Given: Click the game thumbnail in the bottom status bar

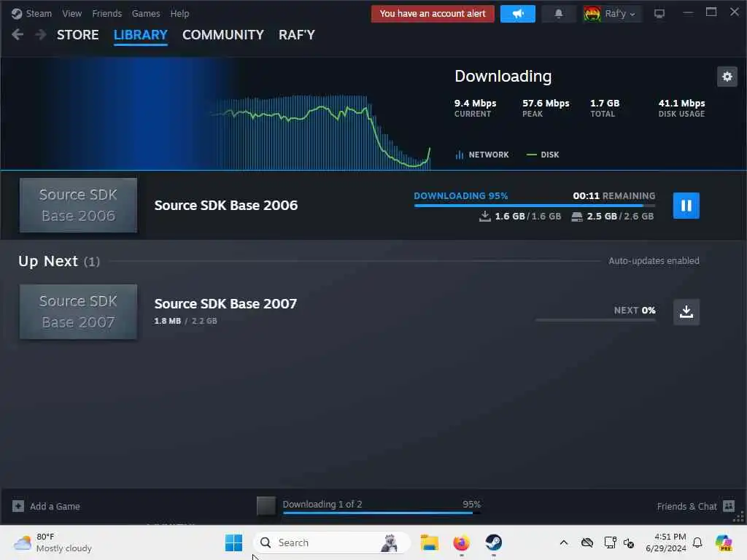Looking at the screenshot, I should (266, 506).
